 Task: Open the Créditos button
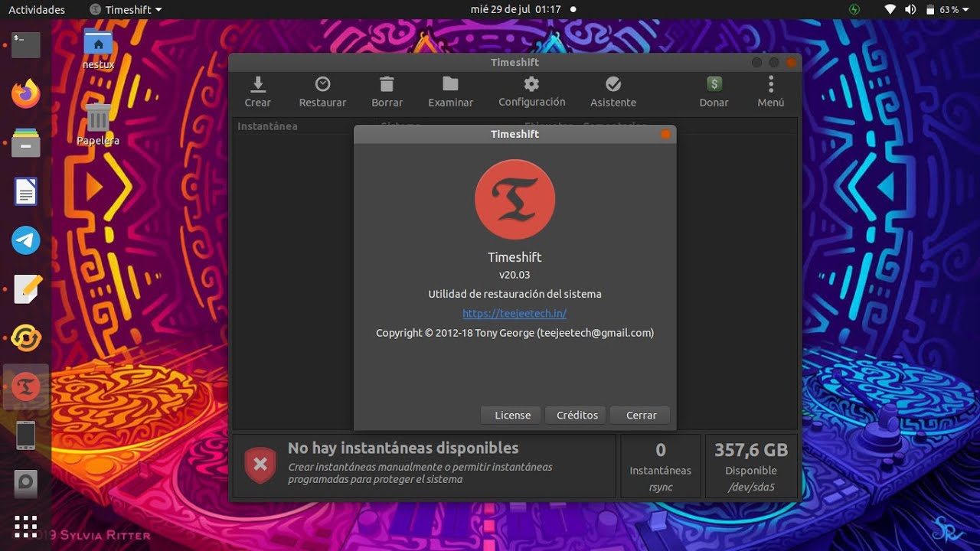coord(577,415)
